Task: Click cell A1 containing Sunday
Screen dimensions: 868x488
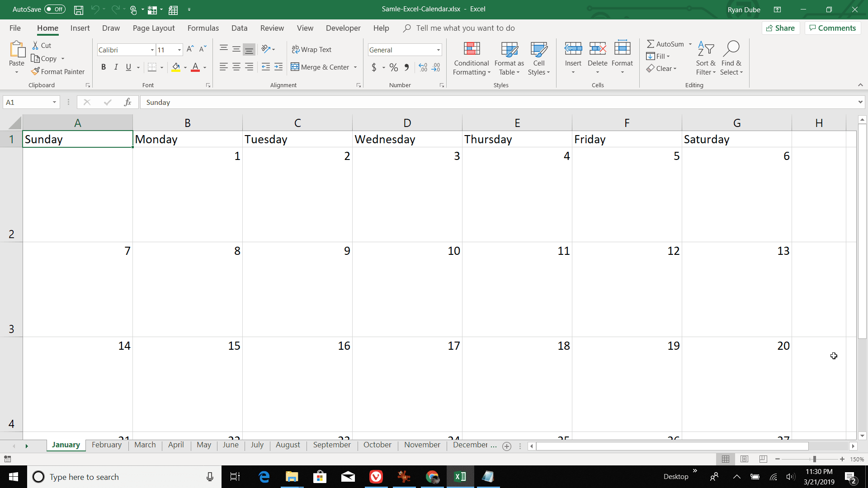Action: [x=77, y=139]
